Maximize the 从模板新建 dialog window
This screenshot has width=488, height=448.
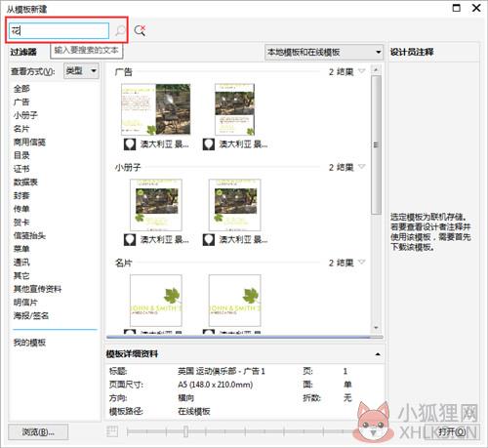pos(457,8)
